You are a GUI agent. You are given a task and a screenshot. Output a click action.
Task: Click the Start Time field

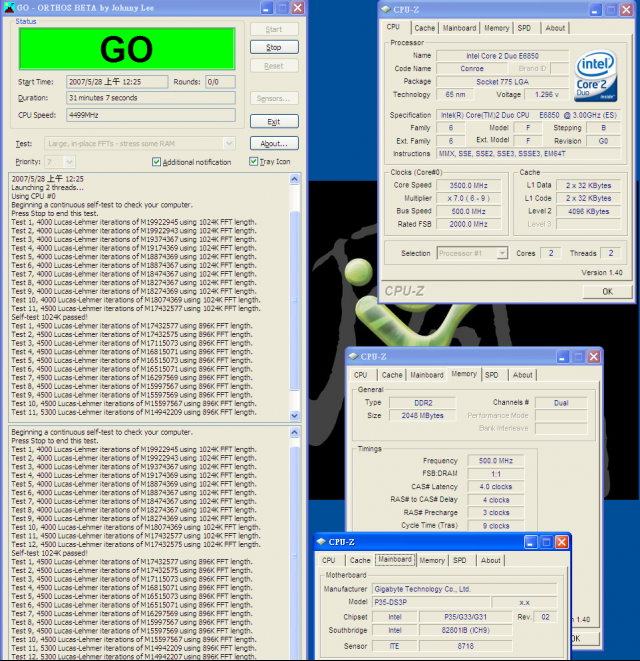click(117, 82)
